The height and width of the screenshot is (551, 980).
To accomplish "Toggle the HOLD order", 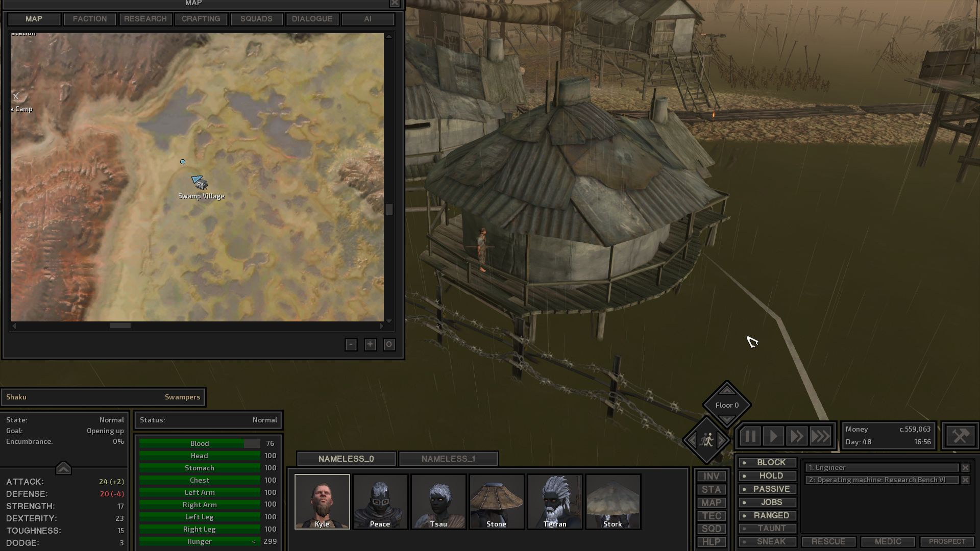I will pos(768,476).
